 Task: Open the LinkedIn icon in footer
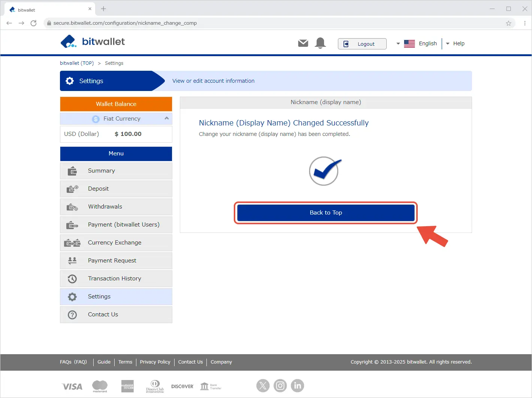[297, 385]
